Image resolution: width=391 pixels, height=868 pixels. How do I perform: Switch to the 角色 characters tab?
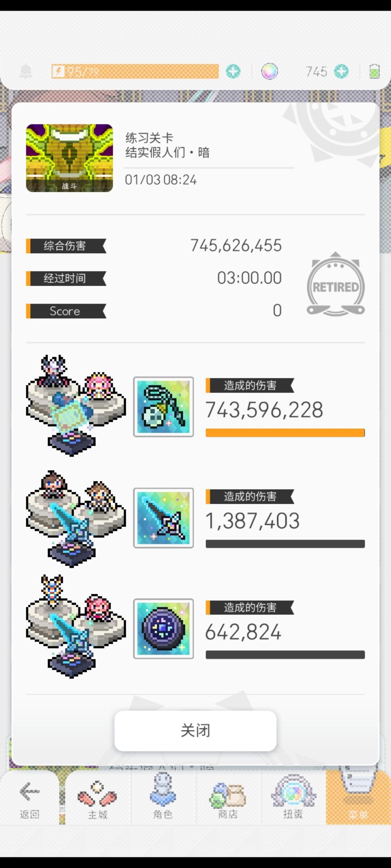pos(163,799)
